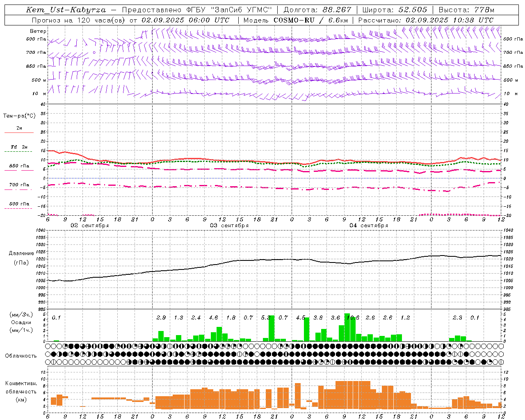Screen dimensions: 525x420
Task: Click the 1.8 precipitation total
Action: [231, 318]
